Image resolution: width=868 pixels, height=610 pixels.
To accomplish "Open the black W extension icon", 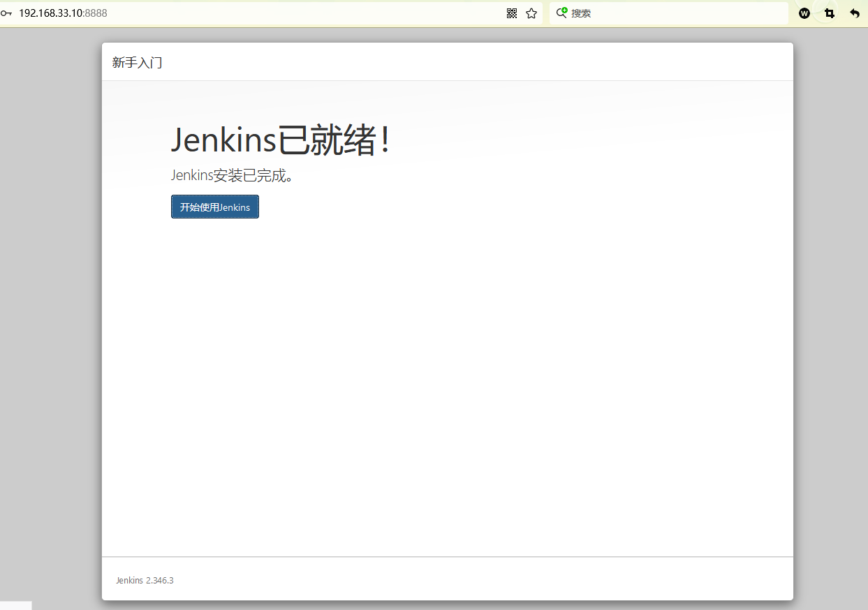I will pos(804,13).
